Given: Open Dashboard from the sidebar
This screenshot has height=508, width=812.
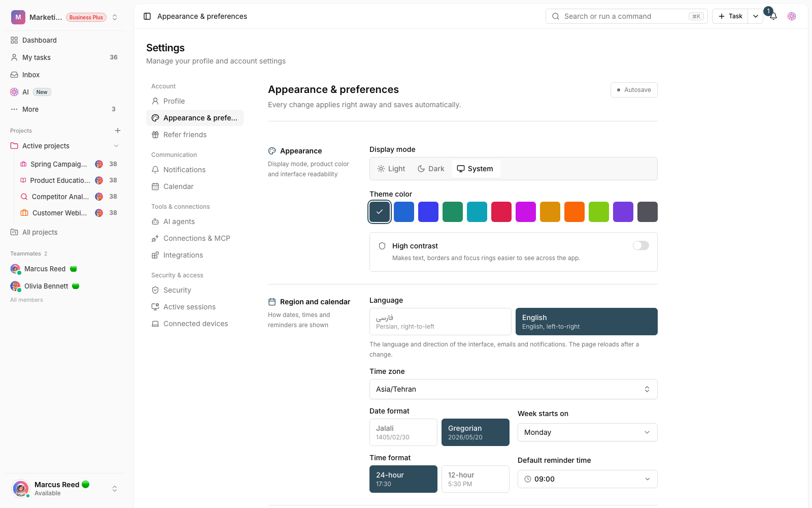Looking at the screenshot, I should 65,40.
